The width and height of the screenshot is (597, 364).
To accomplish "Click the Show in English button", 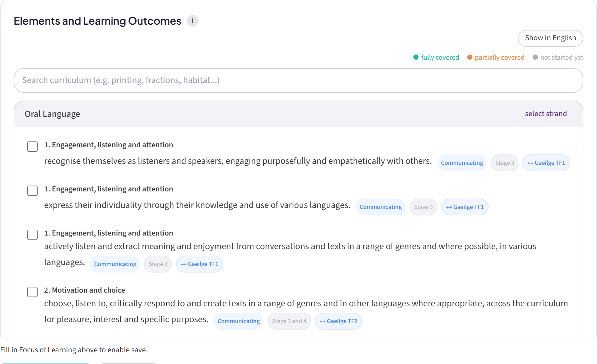I will pos(550,38).
